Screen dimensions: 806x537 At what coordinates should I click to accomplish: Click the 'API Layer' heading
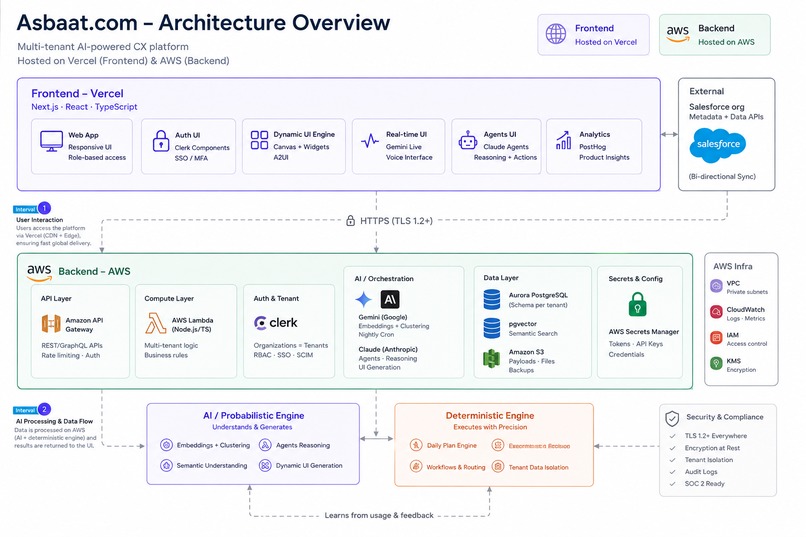56,298
